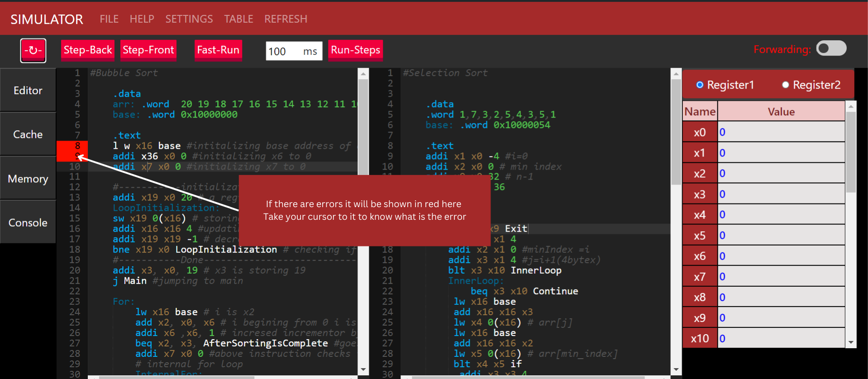
Task: Select the Register2 radio button
Action: tap(785, 85)
